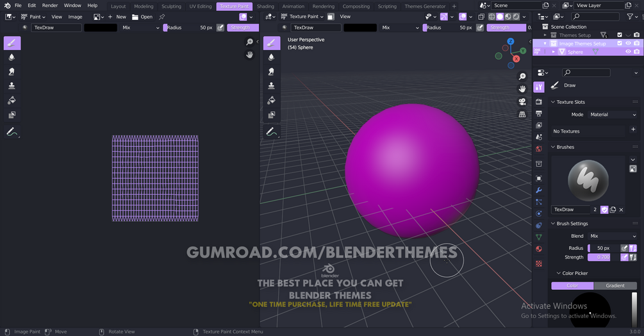Click New image button in image editor
This screenshot has width=644, height=336.
pyautogui.click(x=117, y=17)
